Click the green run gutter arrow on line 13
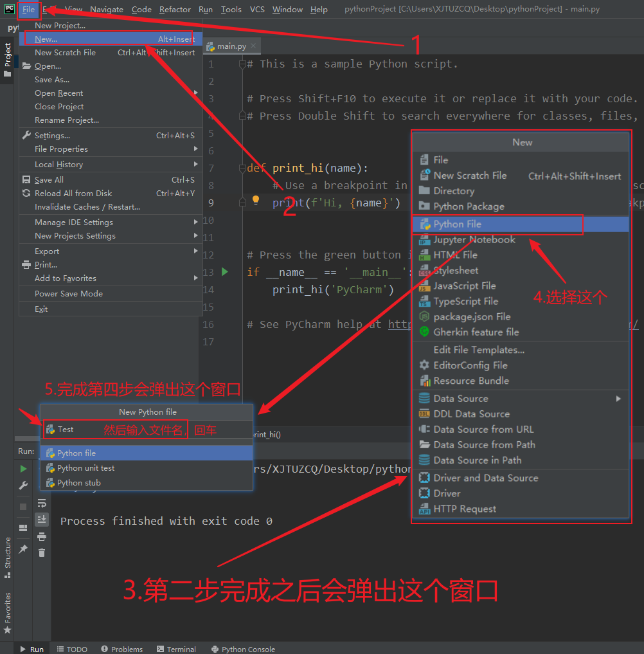This screenshot has width=644, height=654. tap(225, 272)
